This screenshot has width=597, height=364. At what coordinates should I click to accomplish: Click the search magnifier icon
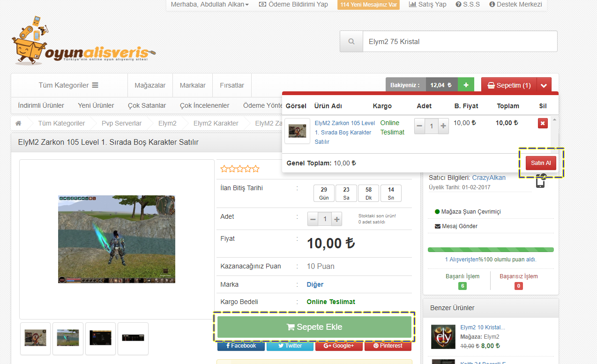point(351,42)
